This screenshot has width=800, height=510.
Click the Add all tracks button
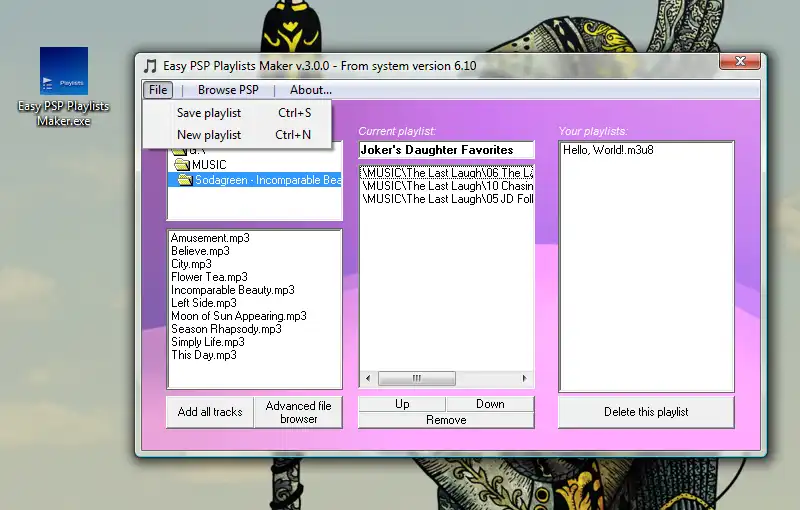click(x=210, y=412)
